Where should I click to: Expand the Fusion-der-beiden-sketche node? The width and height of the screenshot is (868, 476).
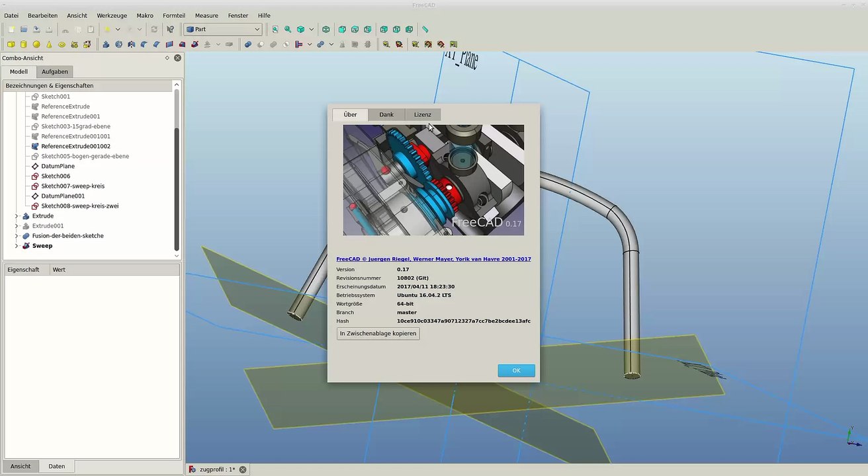[x=17, y=236]
